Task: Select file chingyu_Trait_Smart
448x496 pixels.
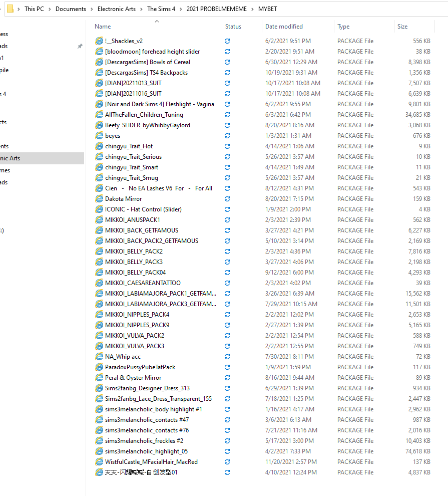Action: coord(132,167)
